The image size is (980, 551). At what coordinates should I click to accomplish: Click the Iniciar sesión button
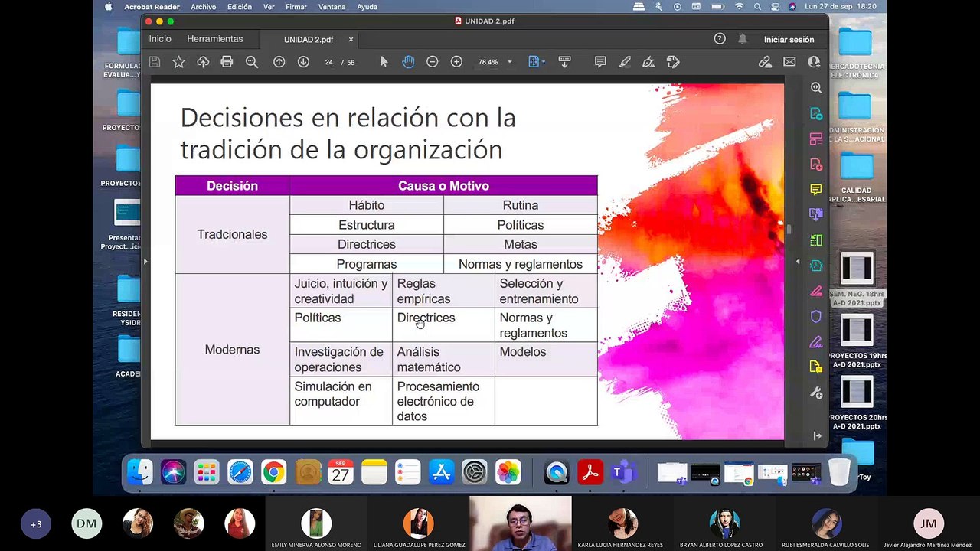pos(789,39)
